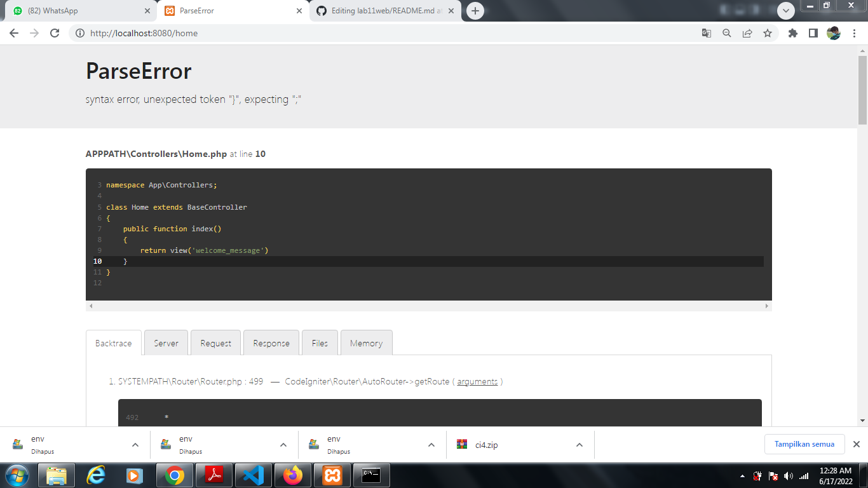Reload the current page

coord(54,32)
